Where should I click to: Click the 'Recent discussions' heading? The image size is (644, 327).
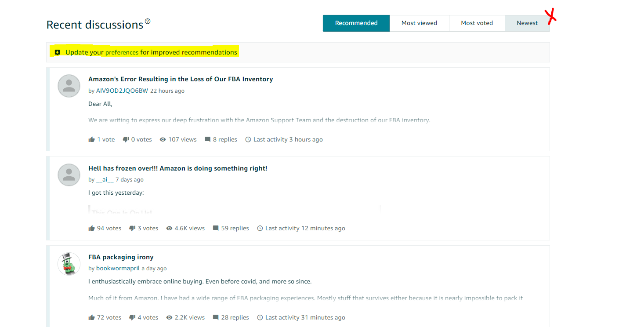[95, 25]
